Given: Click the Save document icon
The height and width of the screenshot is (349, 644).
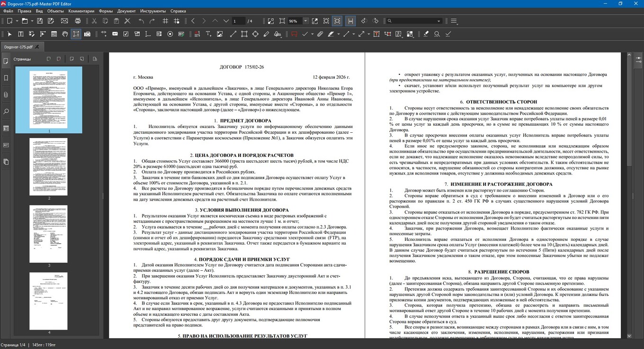Looking at the screenshot, I should tap(40, 21).
